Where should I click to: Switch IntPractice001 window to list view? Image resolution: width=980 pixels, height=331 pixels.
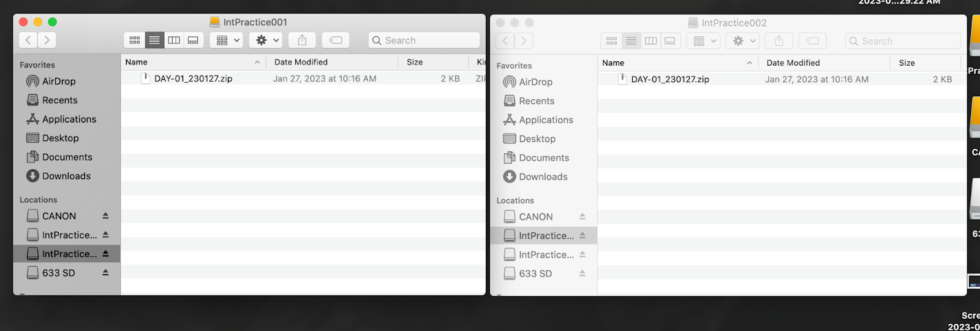(154, 40)
